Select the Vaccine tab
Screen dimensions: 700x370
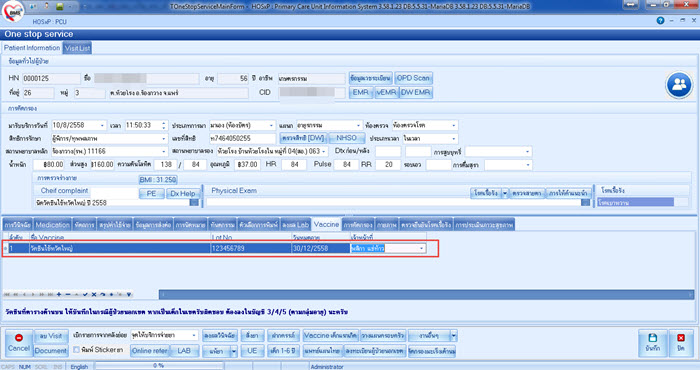click(326, 224)
